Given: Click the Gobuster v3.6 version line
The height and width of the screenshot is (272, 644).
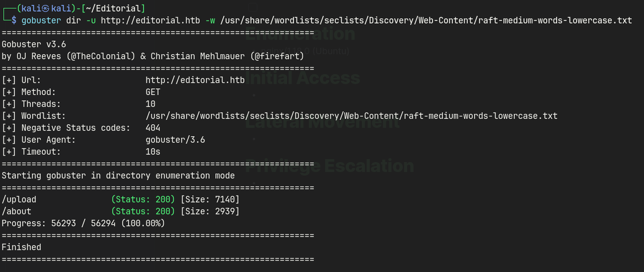Looking at the screenshot, I should point(34,44).
